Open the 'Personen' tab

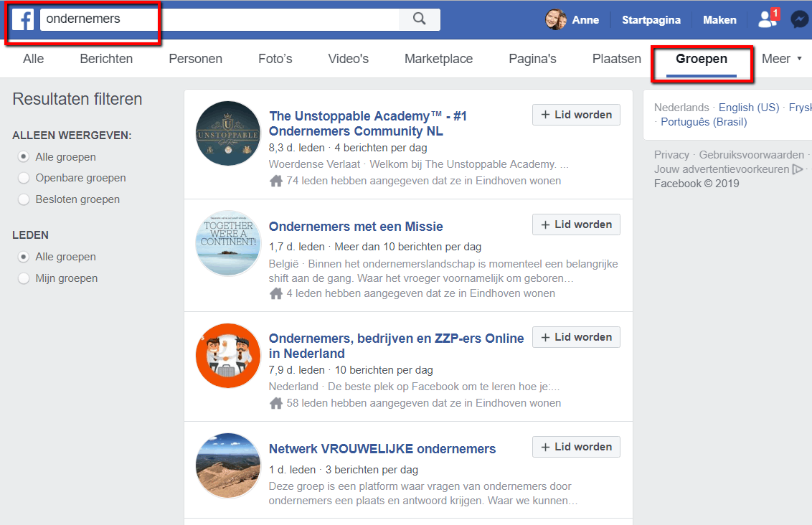point(196,59)
